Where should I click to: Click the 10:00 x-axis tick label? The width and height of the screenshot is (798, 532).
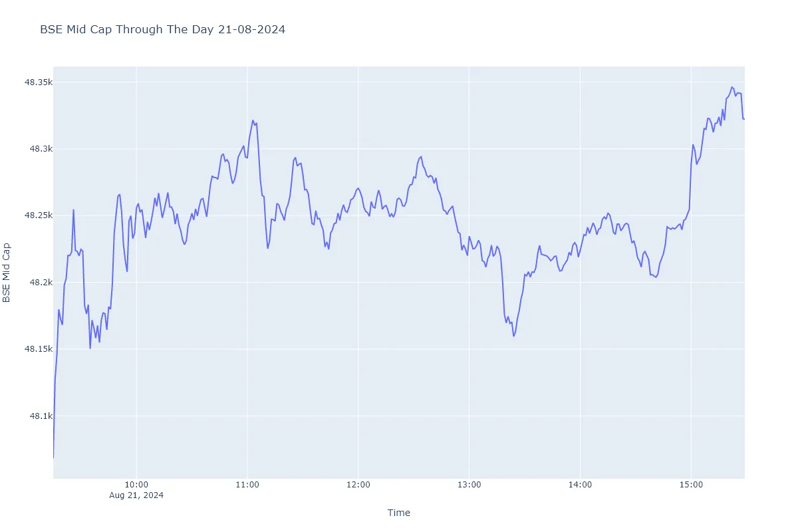coord(136,486)
